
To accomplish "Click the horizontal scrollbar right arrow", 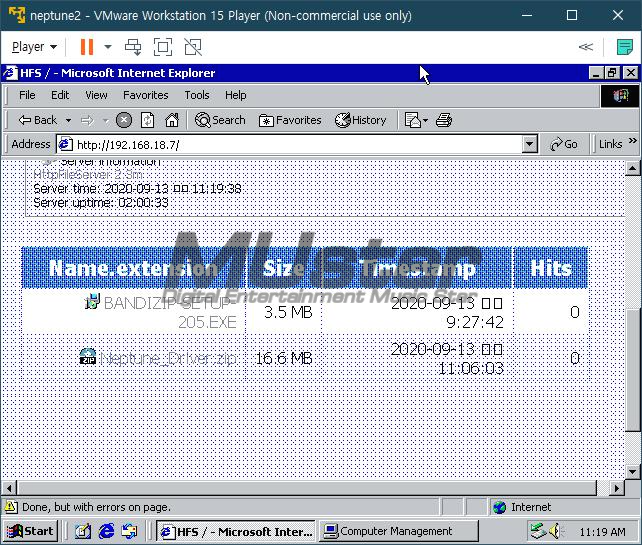I will pos(617,488).
